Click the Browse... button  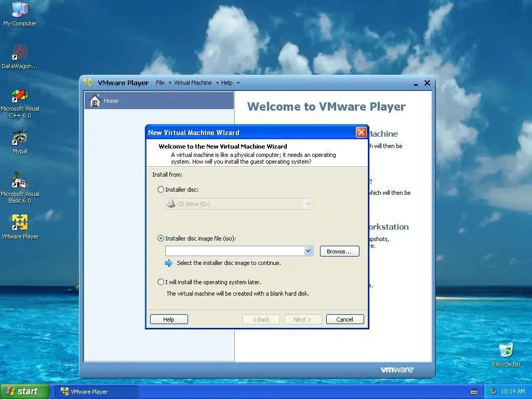339,251
